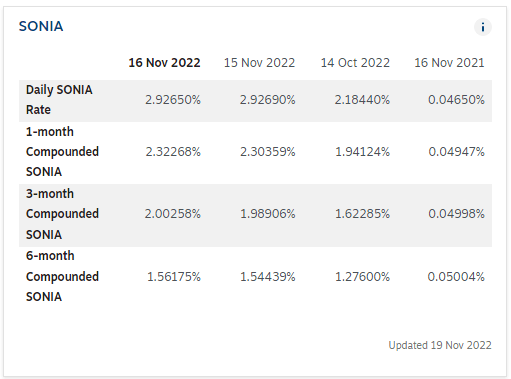Click the 2.92650% daily rate value
Screen dimensions: 511x379
(x=173, y=100)
